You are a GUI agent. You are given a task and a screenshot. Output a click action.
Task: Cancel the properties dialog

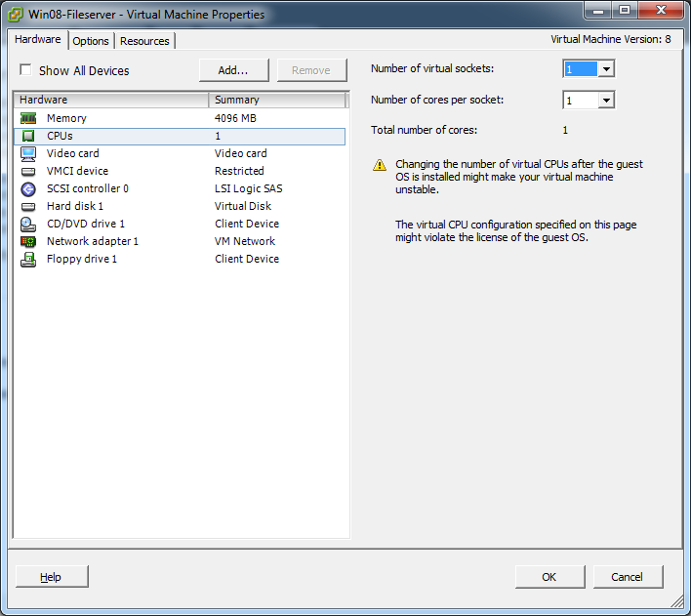628,577
